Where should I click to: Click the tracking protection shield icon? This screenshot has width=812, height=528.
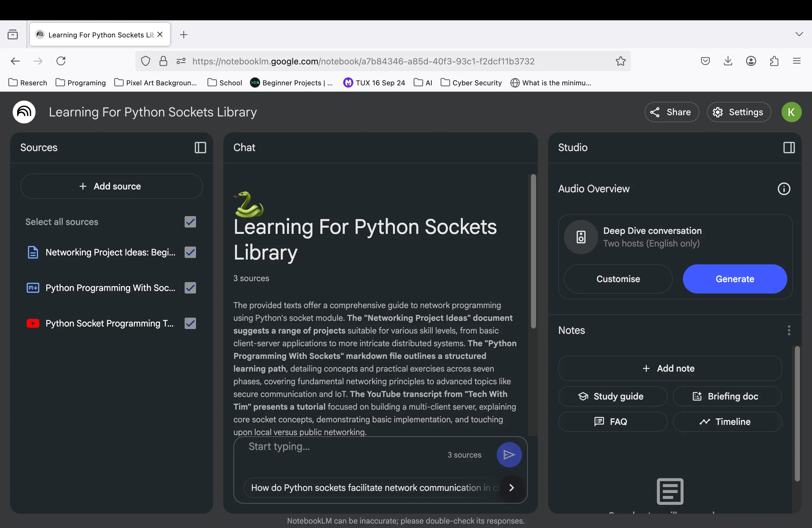[x=146, y=61]
